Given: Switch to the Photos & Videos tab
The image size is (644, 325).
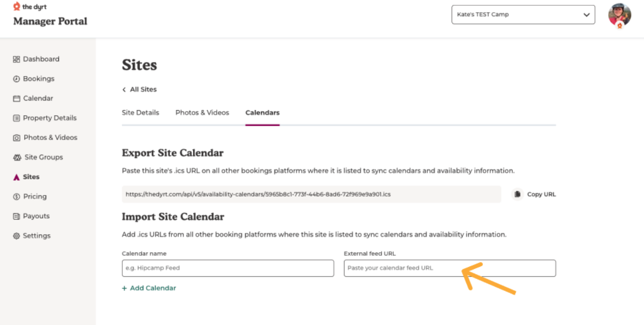Looking at the screenshot, I should [x=202, y=113].
